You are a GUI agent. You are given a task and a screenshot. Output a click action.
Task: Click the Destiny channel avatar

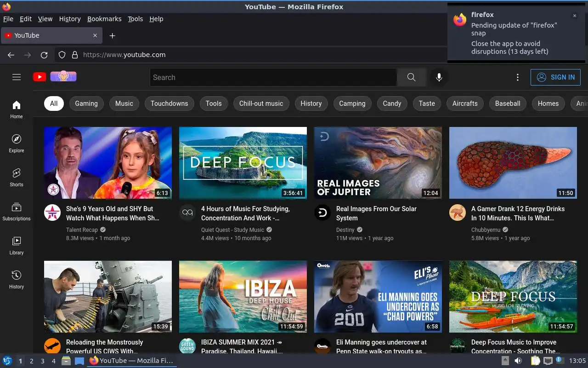(322, 213)
